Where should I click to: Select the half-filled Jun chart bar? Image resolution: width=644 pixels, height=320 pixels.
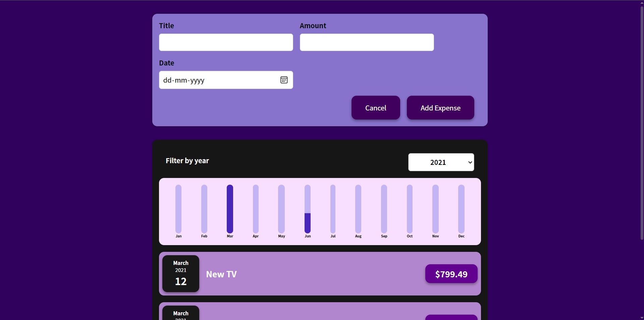[308, 209]
